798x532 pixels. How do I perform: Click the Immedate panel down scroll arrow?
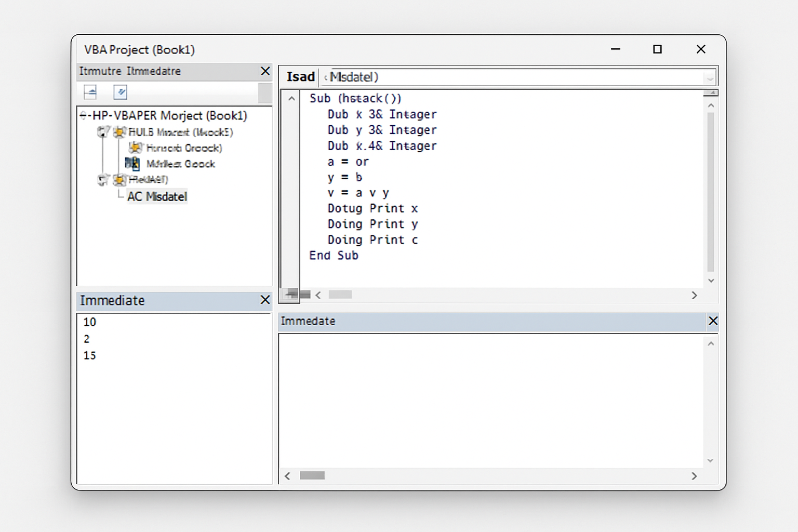click(711, 461)
